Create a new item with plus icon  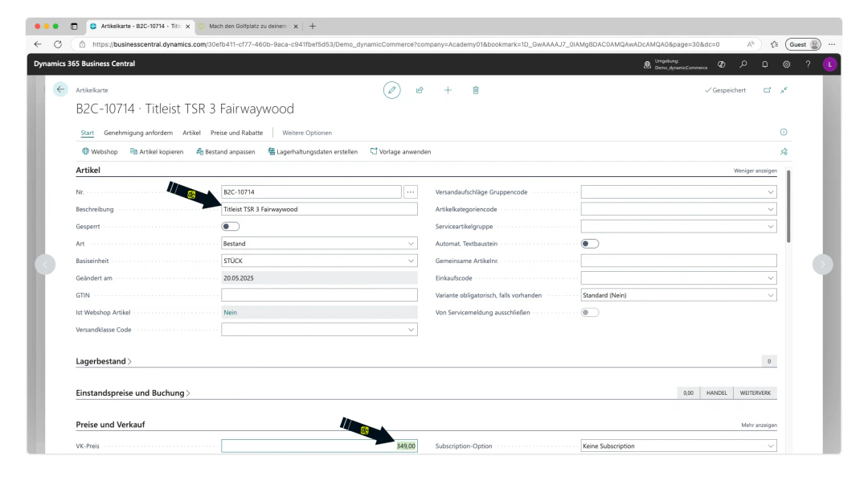pos(448,90)
